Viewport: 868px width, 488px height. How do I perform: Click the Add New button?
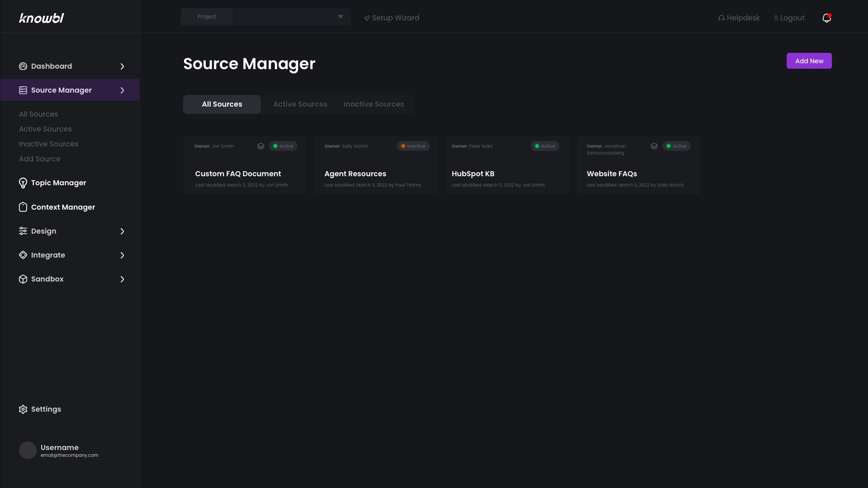pos(809,60)
